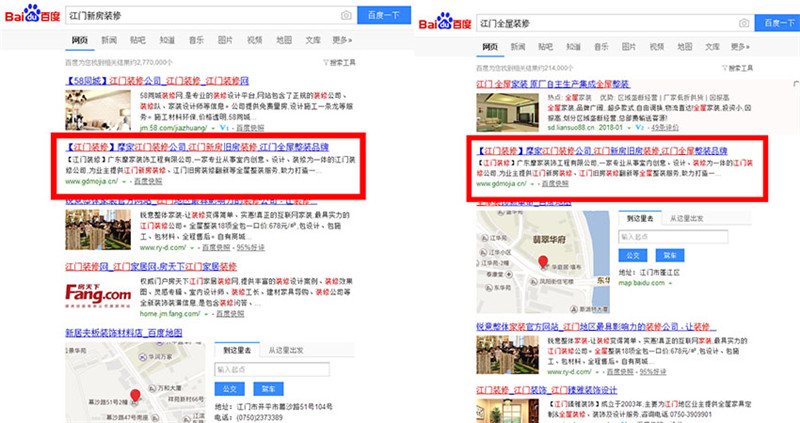The height and width of the screenshot is (423, 800).
Task: Open the 更多» menu on 江门新房装修 page
Action: 342,40
